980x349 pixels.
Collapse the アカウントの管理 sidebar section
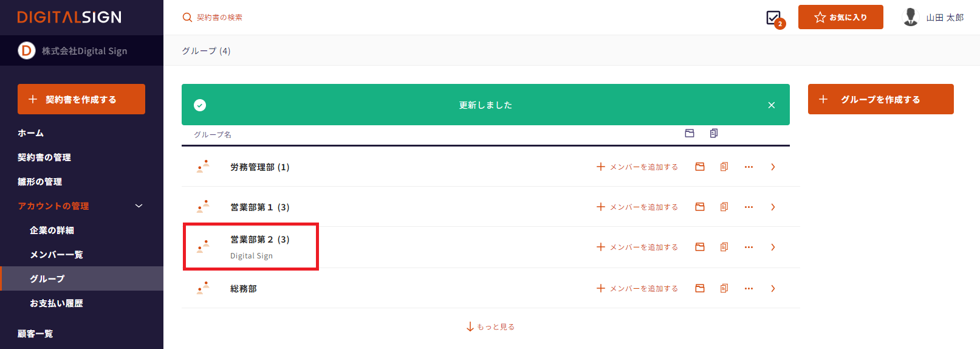(x=139, y=206)
